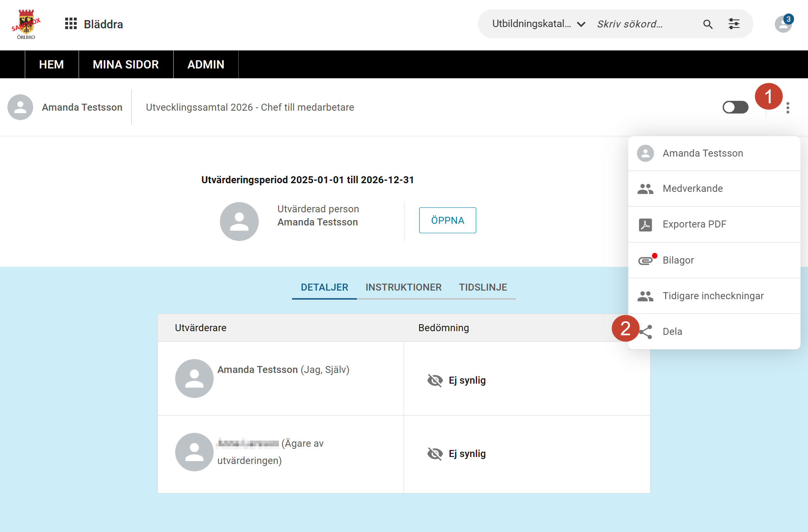Switch to the INSTRUKTIONER tab
This screenshot has width=808, height=532.
click(404, 287)
